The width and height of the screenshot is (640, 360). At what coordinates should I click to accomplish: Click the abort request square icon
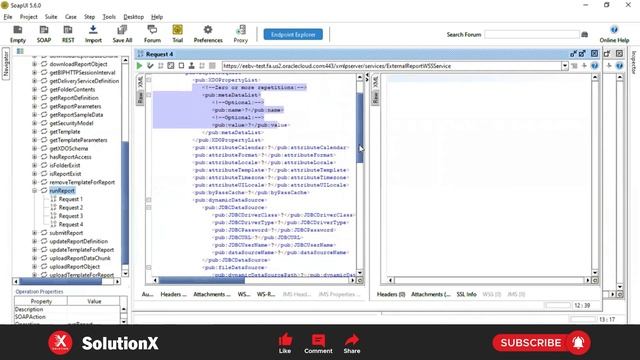pos(212,66)
